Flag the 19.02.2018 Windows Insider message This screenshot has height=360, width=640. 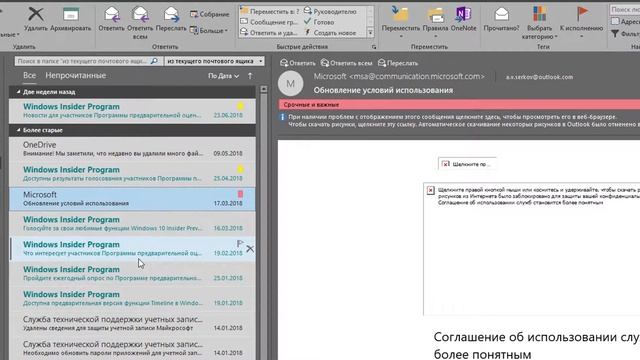pyautogui.click(x=240, y=244)
